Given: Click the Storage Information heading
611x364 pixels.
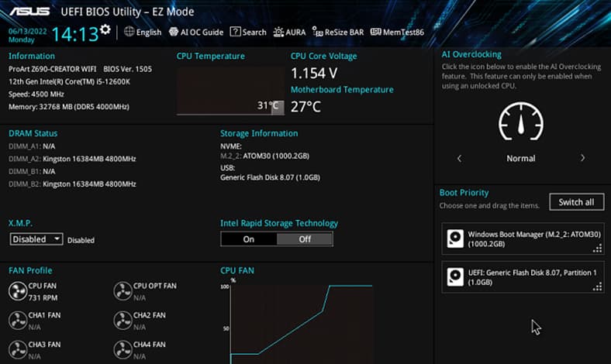Looking at the screenshot, I should 259,133.
